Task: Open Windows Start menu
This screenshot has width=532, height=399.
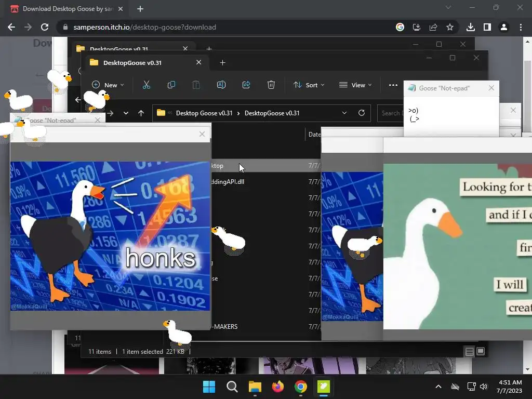Action: click(x=209, y=387)
